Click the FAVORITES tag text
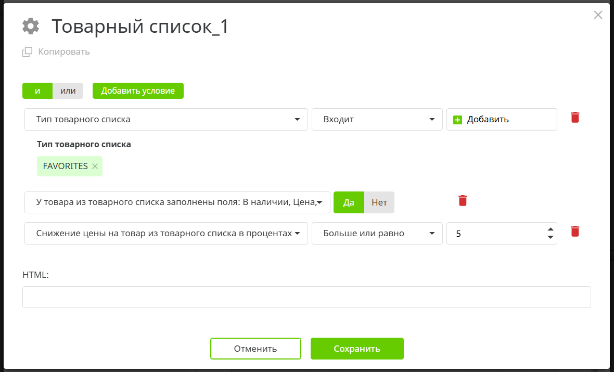614x372 pixels. 65,166
